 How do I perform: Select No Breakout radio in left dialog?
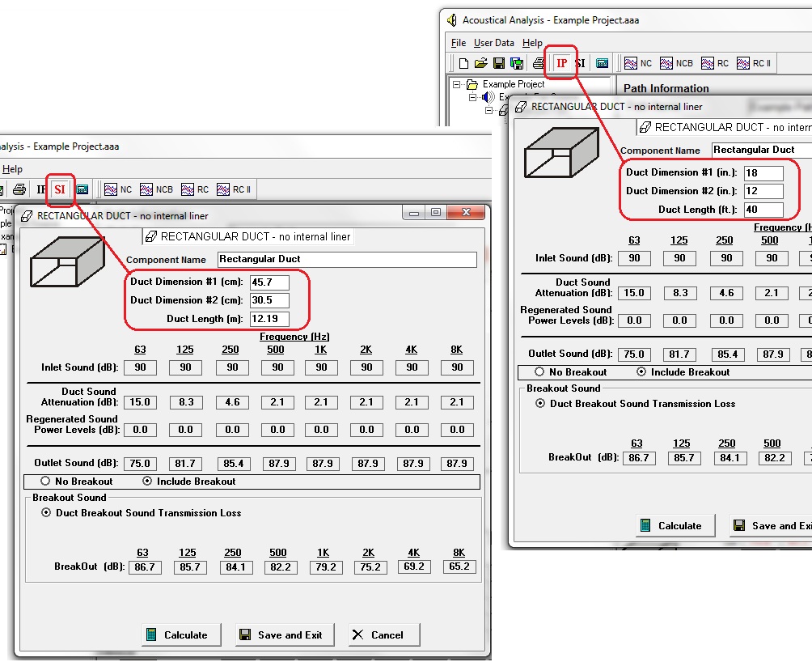(x=45, y=482)
